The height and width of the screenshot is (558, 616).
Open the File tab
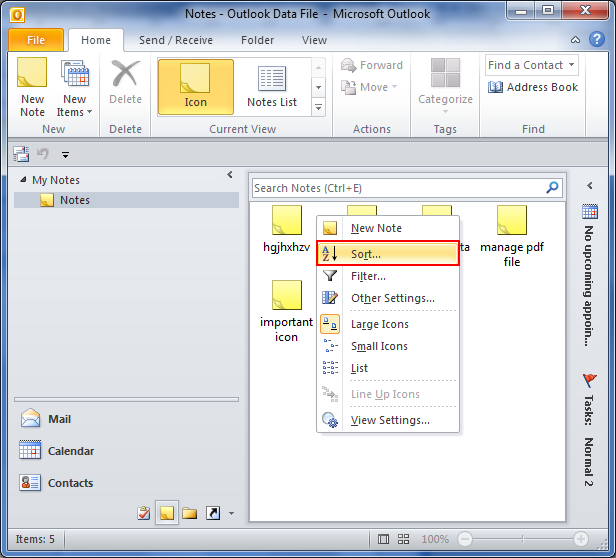point(36,40)
